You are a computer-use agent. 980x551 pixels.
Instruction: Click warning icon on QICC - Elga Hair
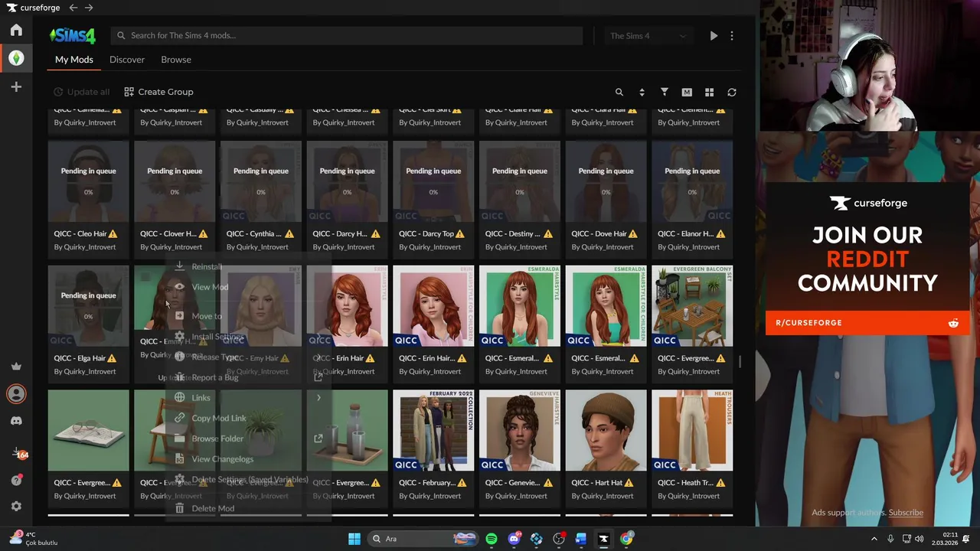point(112,358)
